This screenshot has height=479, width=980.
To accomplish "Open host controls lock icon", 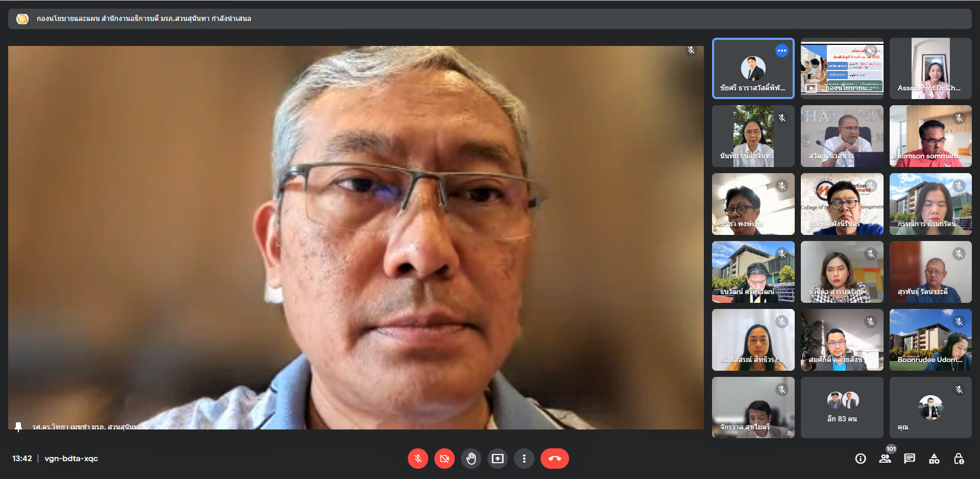I will pos(959,459).
